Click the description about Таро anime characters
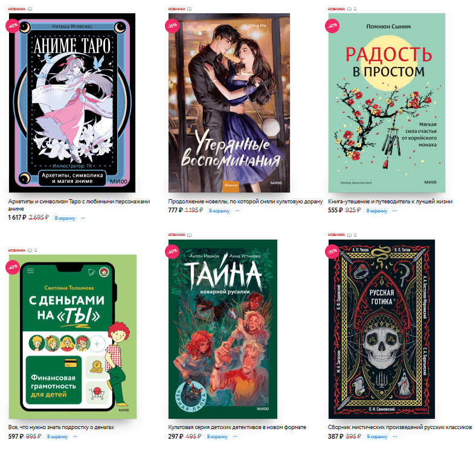476x449 pixels. 79,205
